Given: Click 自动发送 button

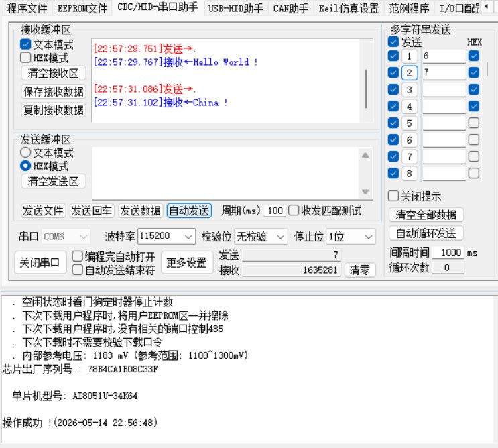Looking at the screenshot, I should click(189, 211).
